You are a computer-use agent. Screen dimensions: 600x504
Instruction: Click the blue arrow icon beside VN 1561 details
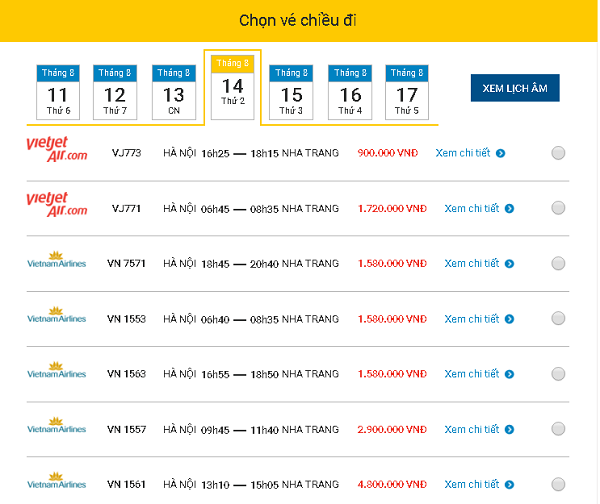pos(509,485)
